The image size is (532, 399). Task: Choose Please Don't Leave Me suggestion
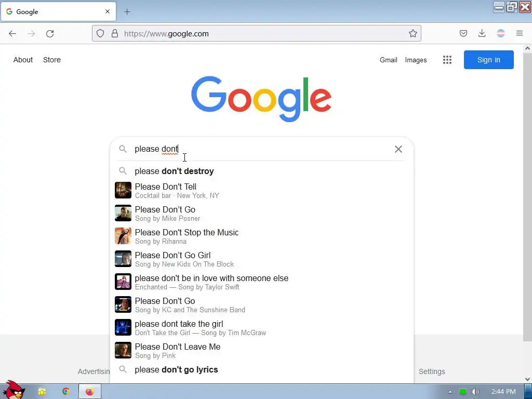pyautogui.click(x=261, y=351)
